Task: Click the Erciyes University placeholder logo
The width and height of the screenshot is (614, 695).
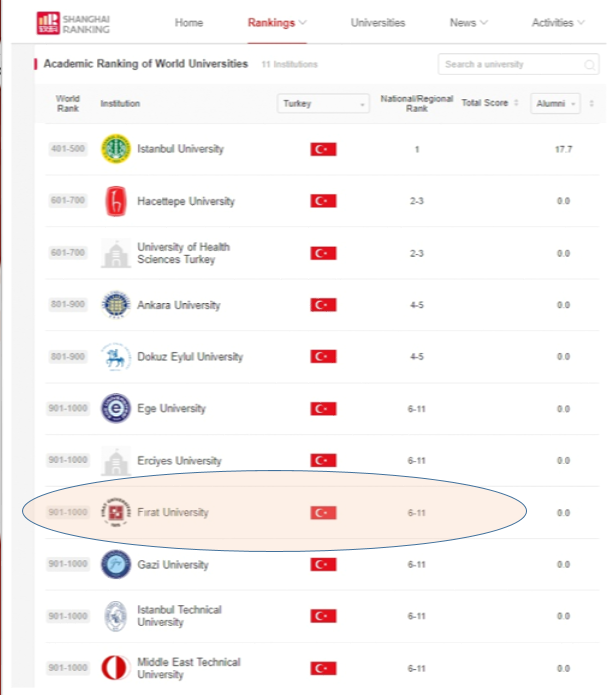Action: point(116,461)
